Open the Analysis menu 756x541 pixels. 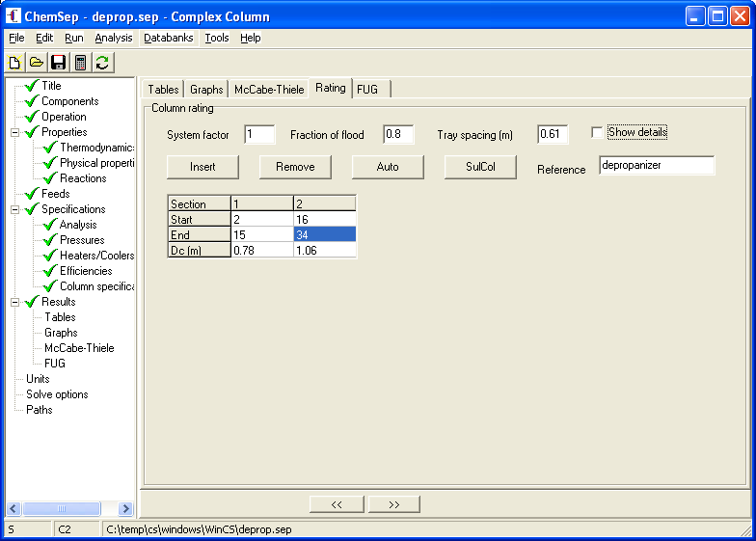point(114,38)
